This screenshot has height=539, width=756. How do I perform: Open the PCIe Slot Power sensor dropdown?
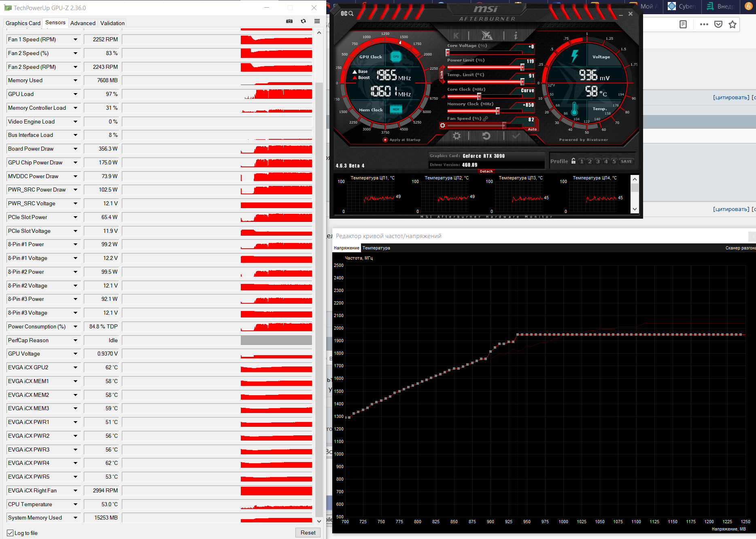click(x=75, y=217)
